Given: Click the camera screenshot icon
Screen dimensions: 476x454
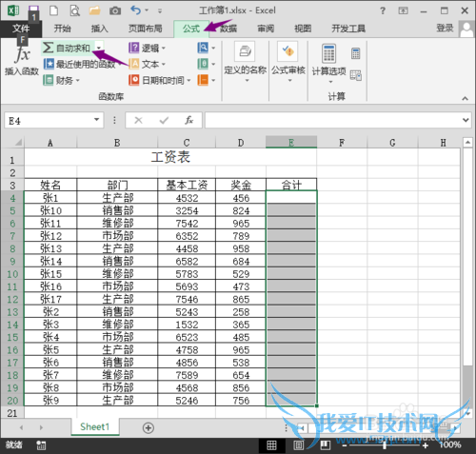Looking at the screenshot, I should click(x=115, y=11).
